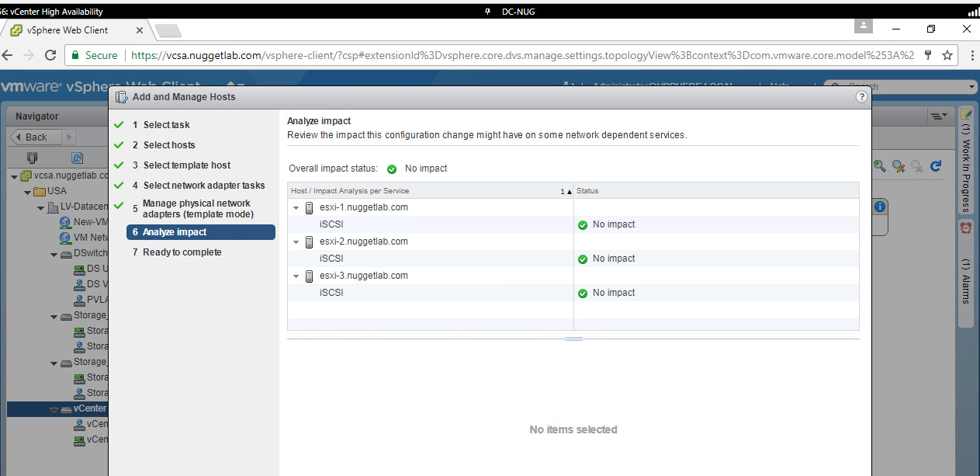Click the Work In Progress notepad icon
Screen dimensions: 980x476
(966, 115)
